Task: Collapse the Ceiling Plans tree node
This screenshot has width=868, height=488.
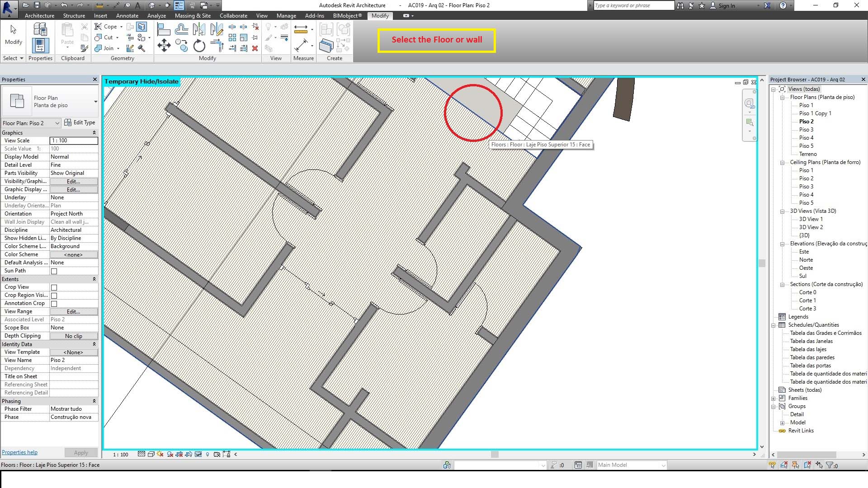Action: click(x=782, y=163)
